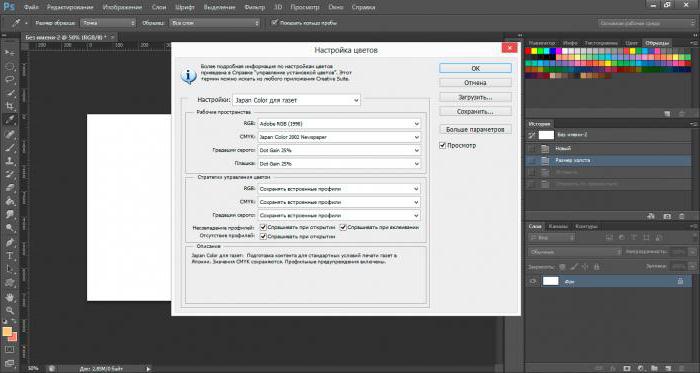The width and height of the screenshot is (700, 373).
Task: Select the Eyedropper tool in toolbox
Action: click(10, 120)
